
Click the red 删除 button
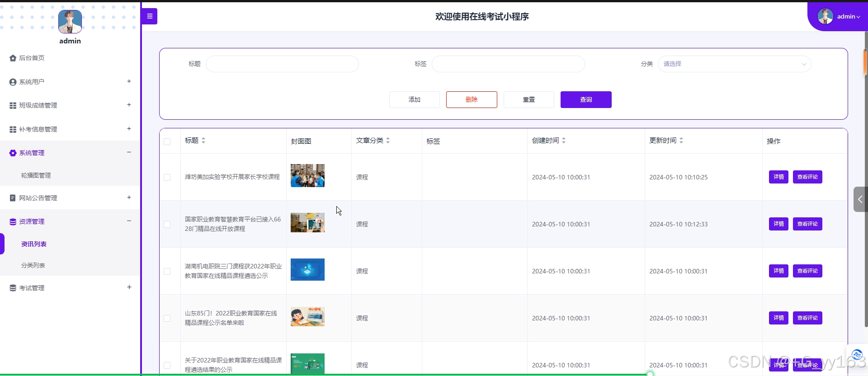point(472,99)
